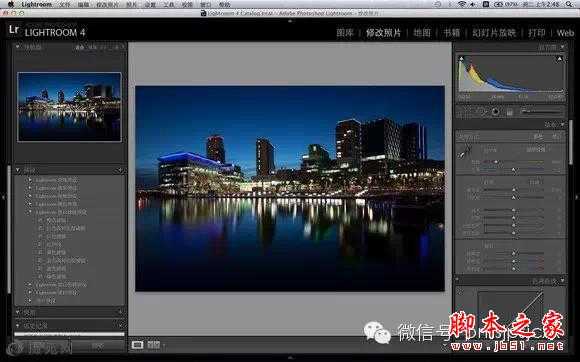
Task: Select the Red Eye Correction tool
Action: tap(495, 112)
